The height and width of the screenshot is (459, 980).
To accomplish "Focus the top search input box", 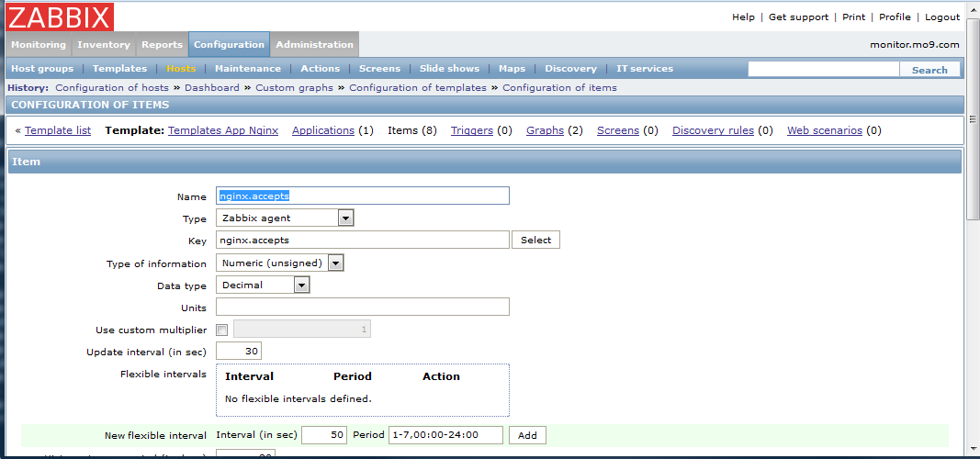I will point(824,70).
